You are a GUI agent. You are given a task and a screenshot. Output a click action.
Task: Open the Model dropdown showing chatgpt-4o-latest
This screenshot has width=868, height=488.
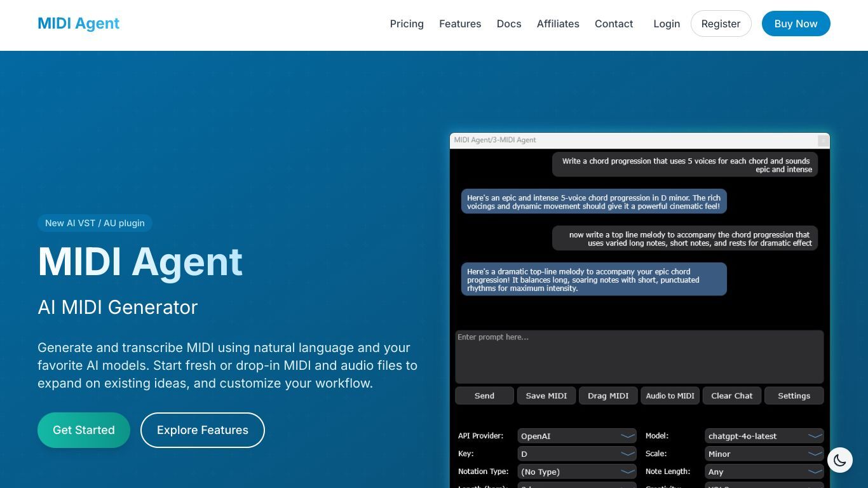pos(764,436)
